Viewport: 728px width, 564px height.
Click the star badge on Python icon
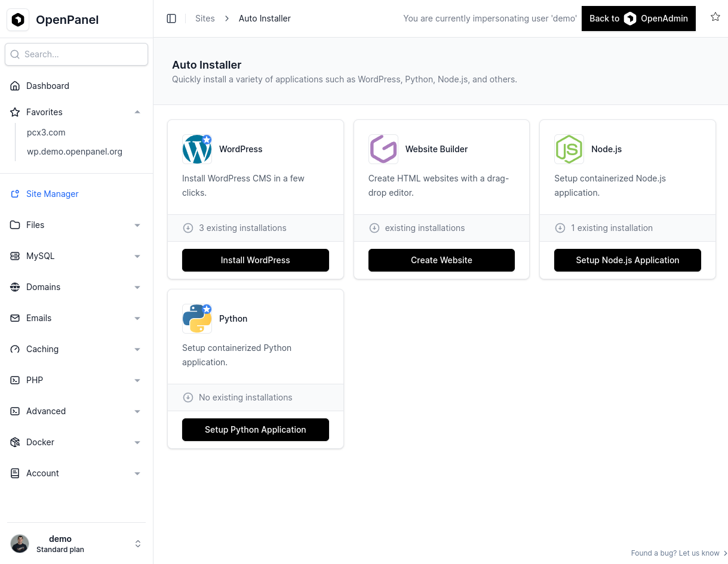point(207,309)
